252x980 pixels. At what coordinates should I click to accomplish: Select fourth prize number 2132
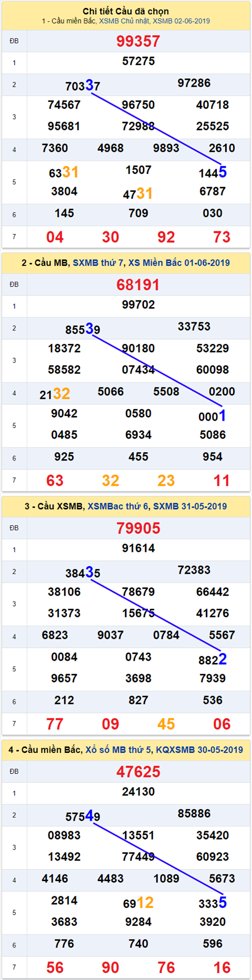coord(55,394)
